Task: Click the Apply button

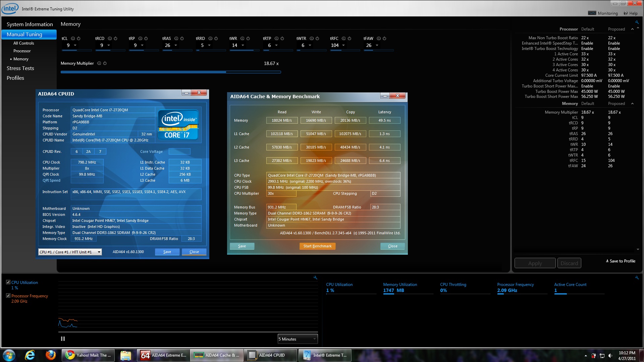Action: coord(535,263)
